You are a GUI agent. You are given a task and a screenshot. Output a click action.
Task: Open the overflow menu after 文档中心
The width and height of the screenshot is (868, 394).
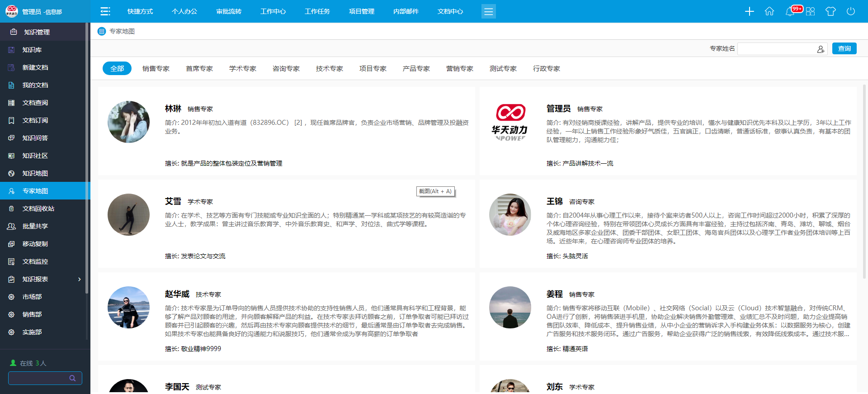(x=488, y=11)
